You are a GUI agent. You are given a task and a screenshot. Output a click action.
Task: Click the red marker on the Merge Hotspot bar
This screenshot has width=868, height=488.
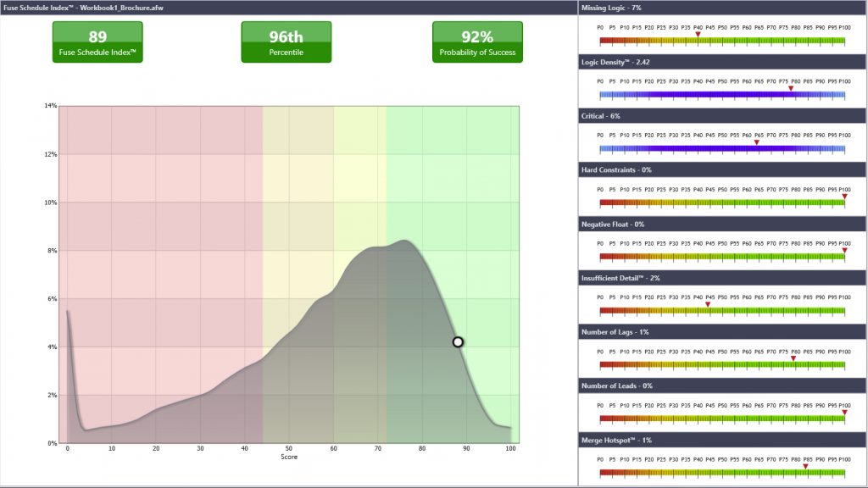click(805, 467)
